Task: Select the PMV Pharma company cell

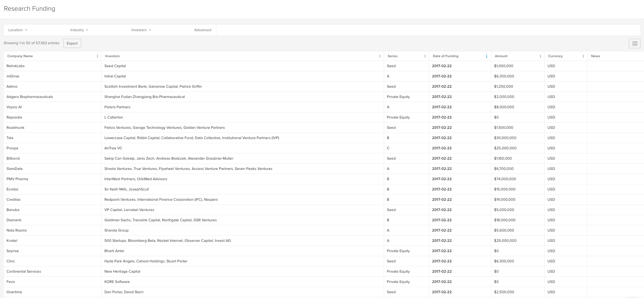Action: tap(53, 179)
